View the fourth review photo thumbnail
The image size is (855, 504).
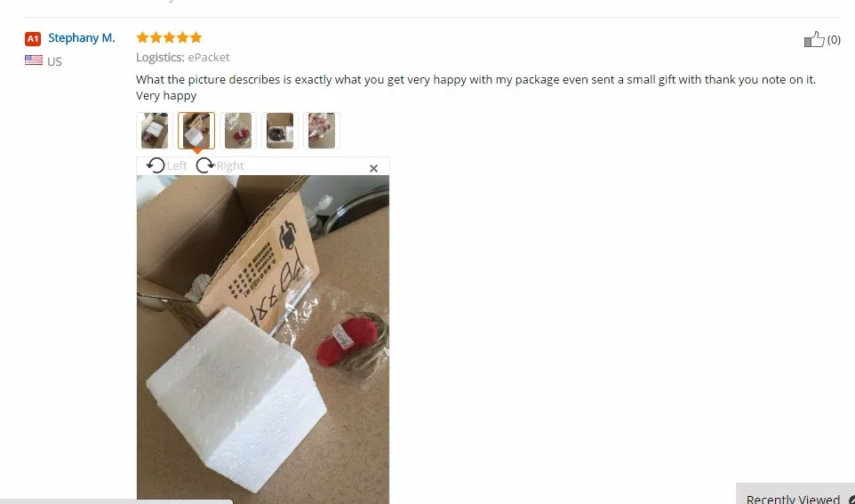[280, 131]
